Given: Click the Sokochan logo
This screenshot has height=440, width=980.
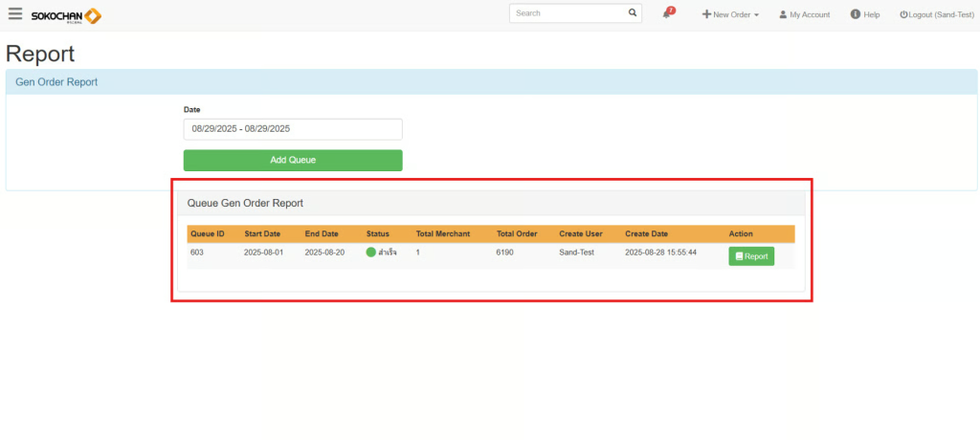Looking at the screenshot, I should [x=66, y=15].
